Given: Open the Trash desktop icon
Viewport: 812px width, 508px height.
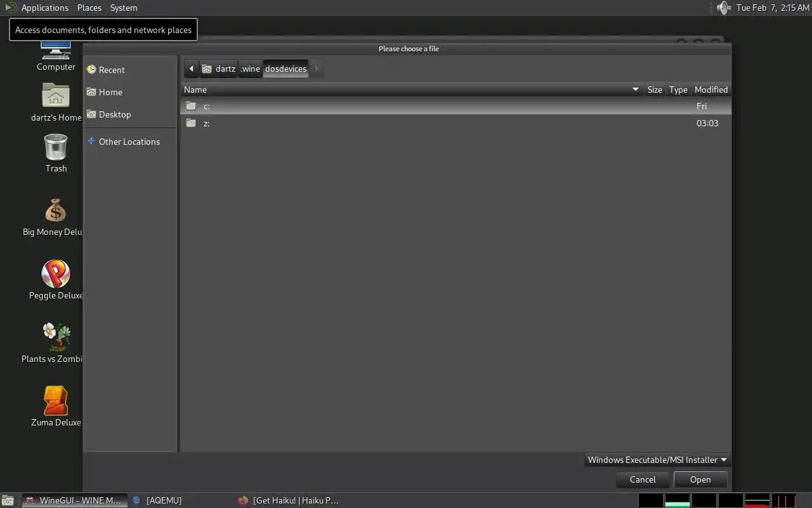Looking at the screenshot, I should pos(56,153).
